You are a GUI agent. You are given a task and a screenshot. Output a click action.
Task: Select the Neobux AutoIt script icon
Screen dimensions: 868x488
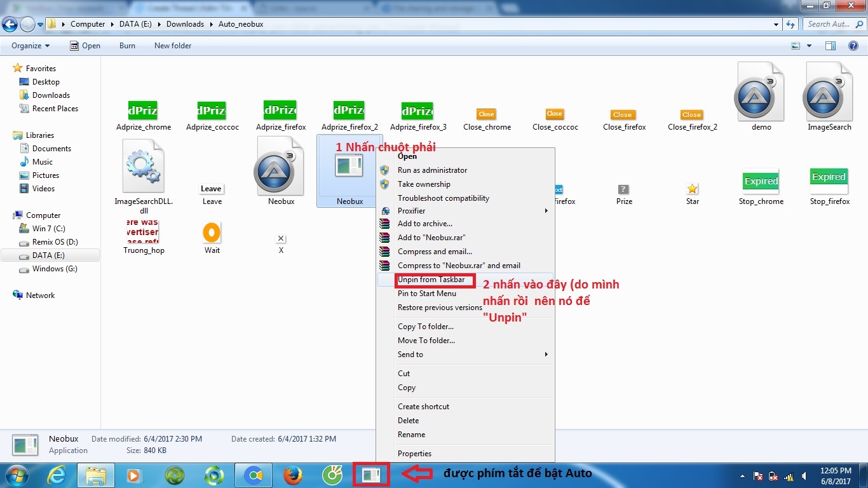tap(281, 166)
